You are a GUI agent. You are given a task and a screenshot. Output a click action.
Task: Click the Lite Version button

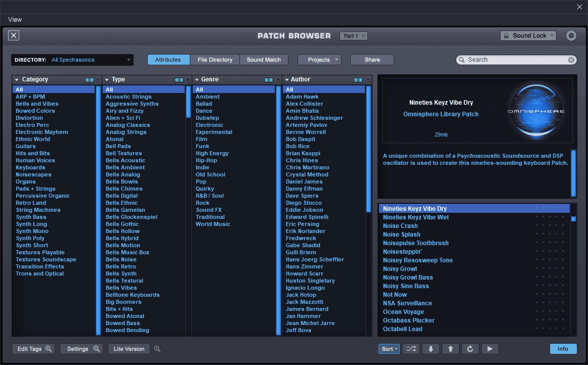[x=129, y=349]
